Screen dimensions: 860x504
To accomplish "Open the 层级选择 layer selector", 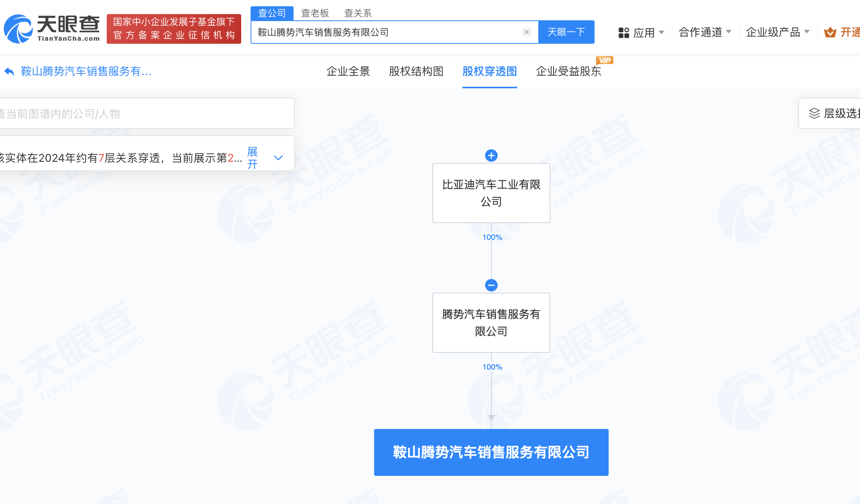I will tap(830, 113).
